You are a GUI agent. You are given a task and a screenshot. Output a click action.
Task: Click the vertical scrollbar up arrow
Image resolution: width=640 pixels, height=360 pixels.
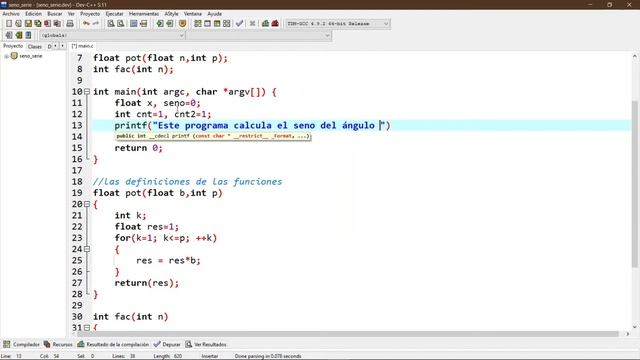click(x=635, y=56)
